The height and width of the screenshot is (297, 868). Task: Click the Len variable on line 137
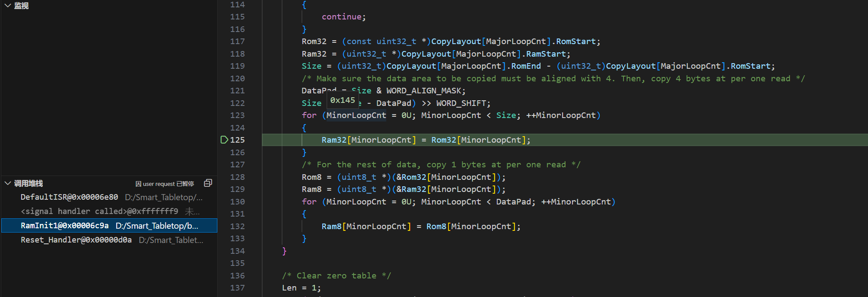(289, 288)
